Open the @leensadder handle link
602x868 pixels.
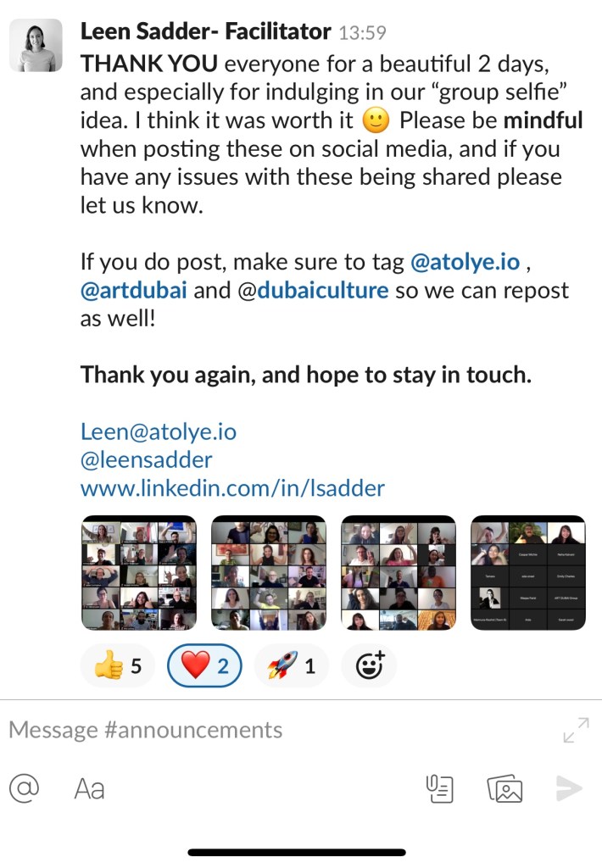click(146, 459)
